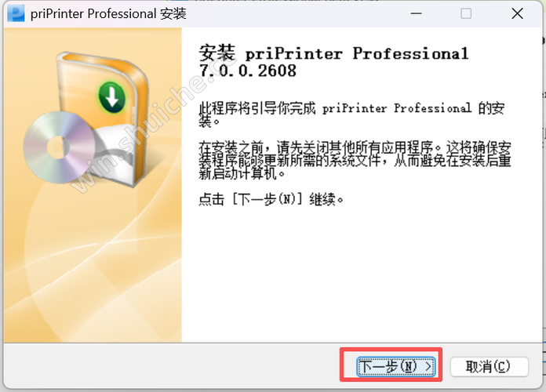This screenshot has height=392, width=546.
Task: Click the empty grey footer left of 下一步
Action: click(171, 365)
